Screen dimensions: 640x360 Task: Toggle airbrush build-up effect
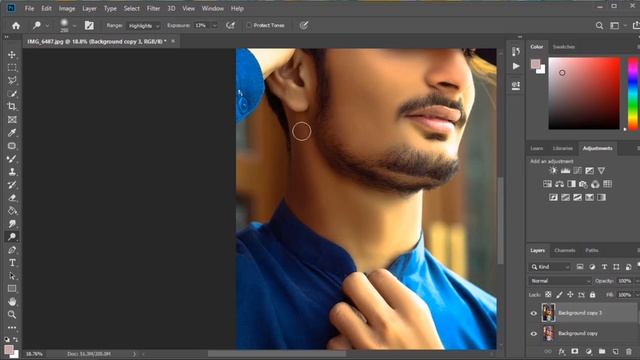click(231, 25)
